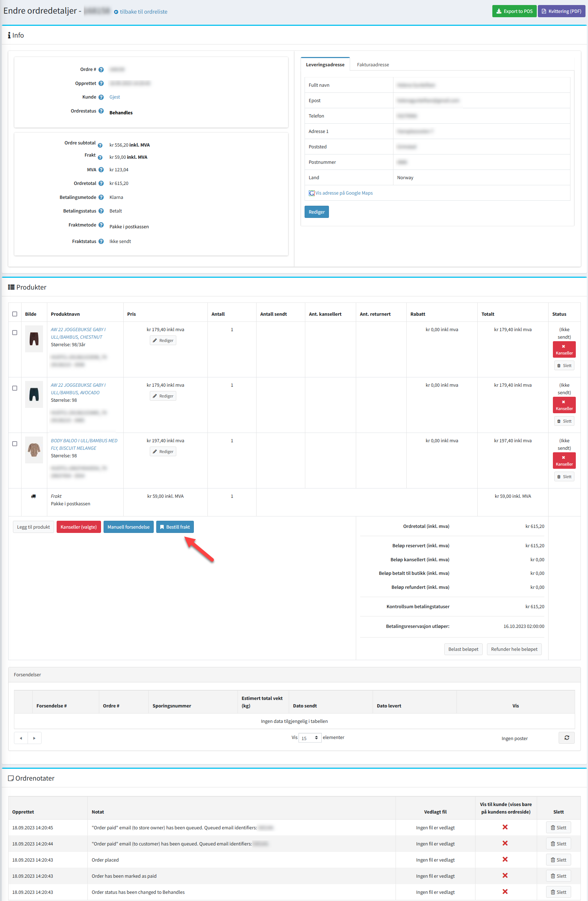Screen dimensions: 588x901
Task: Click red X for Order placed note
Action: point(505,859)
